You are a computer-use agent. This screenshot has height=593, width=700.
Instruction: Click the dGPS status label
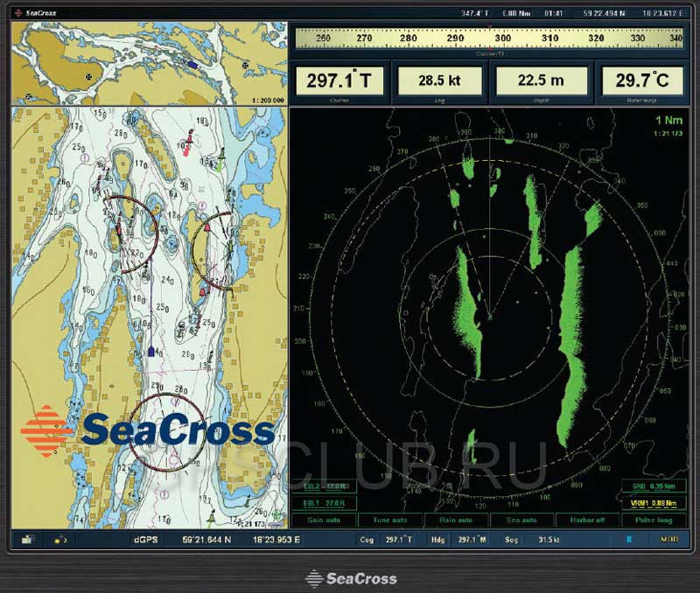pyautogui.click(x=146, y=540)
